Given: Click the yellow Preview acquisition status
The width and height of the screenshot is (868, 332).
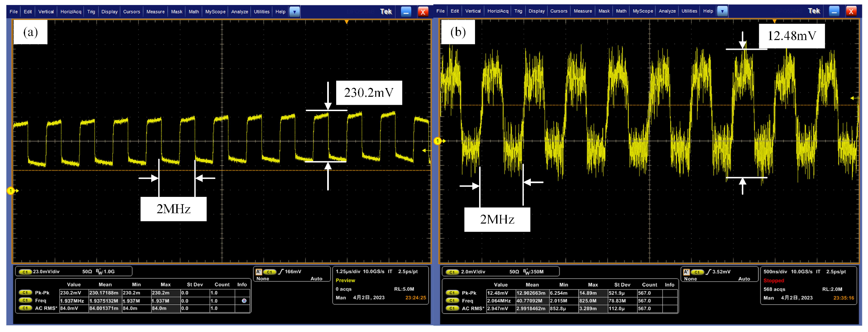Looking at the screenshot, I should tap(345, 281).
